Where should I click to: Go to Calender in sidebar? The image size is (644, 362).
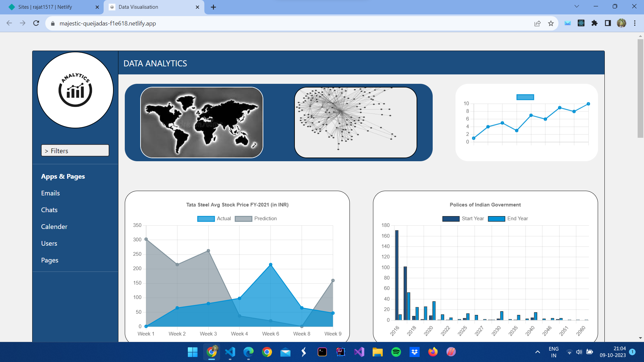coord(54,227)
